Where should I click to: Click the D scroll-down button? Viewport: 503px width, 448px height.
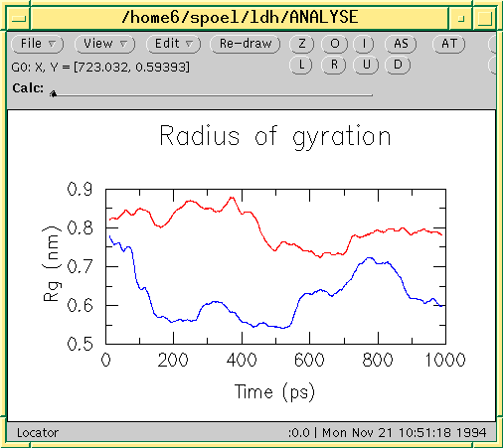tap(398, 65)
